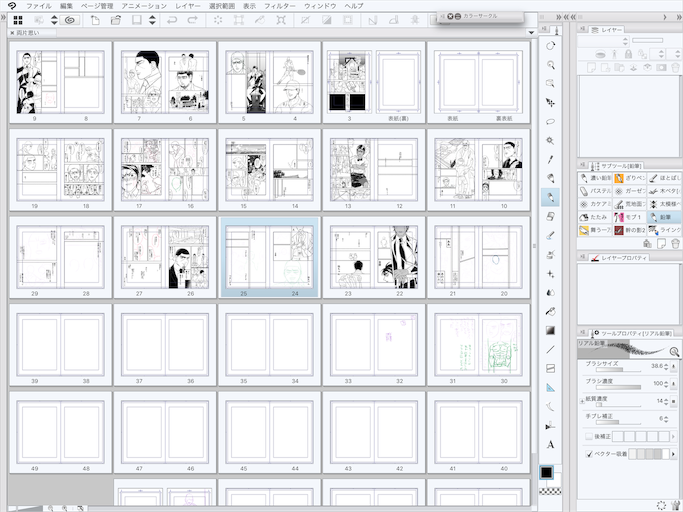
Task: Select the Auto select wand tool
Action: click(x=551, y=140)
